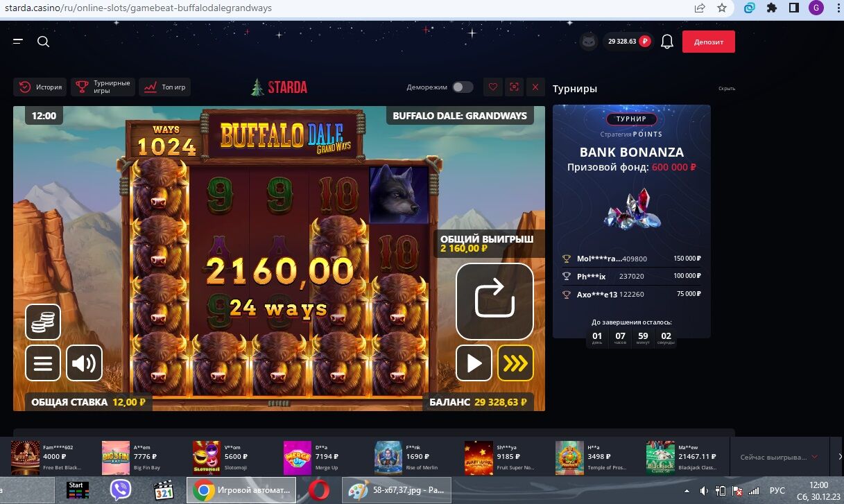
Task: Open bet settings coins icon in game
Action: click(43, 322)
